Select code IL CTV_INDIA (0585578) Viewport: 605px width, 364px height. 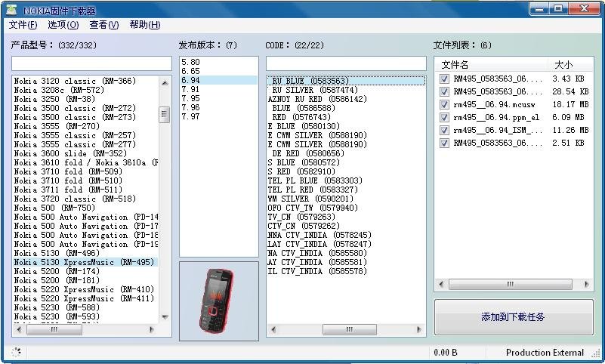346,271
